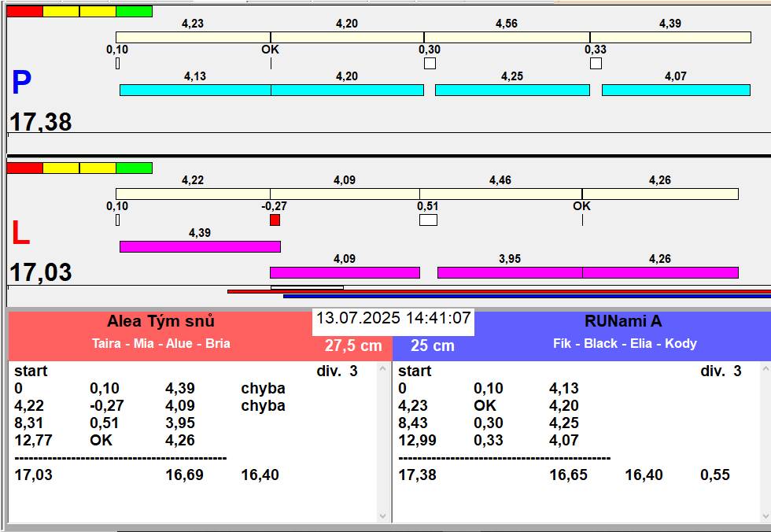771x532 pixels.
Task: Click the cyan 4,25 run bar
Action: [512, 90]
